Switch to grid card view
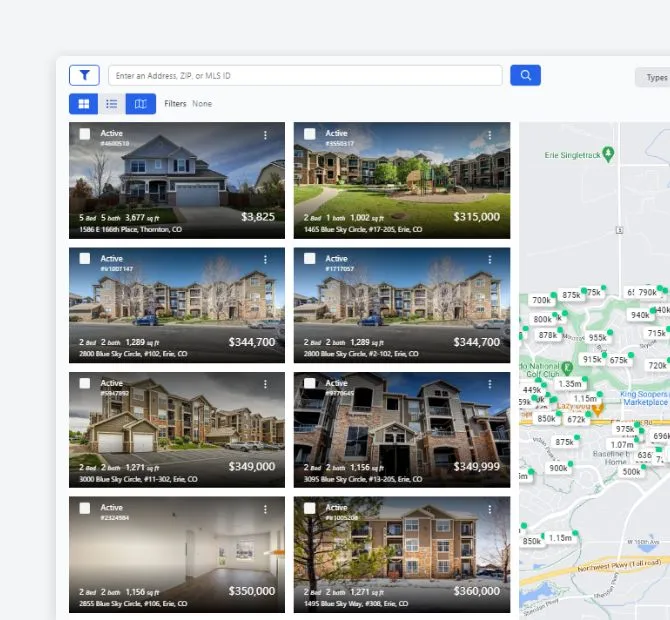The height and width of the screenshot is (620, 670). tap(84, 104)
